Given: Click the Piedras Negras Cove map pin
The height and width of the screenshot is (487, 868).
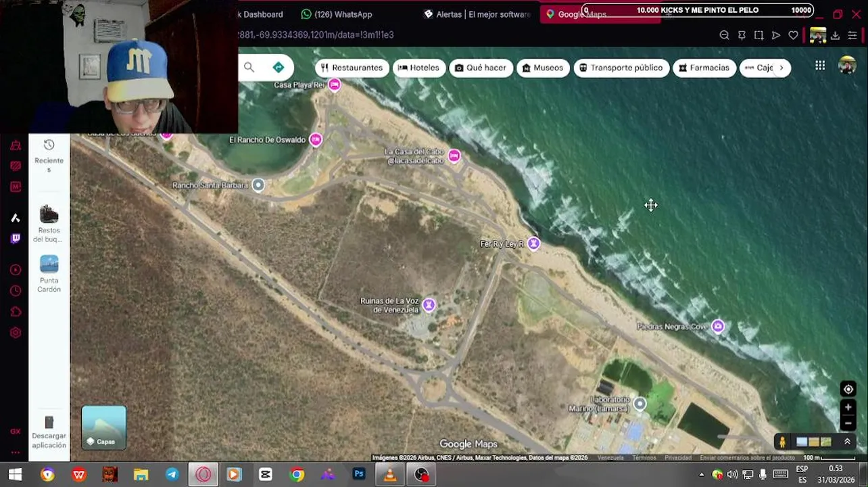Looking at the screenshot, I should click(718, 327).
